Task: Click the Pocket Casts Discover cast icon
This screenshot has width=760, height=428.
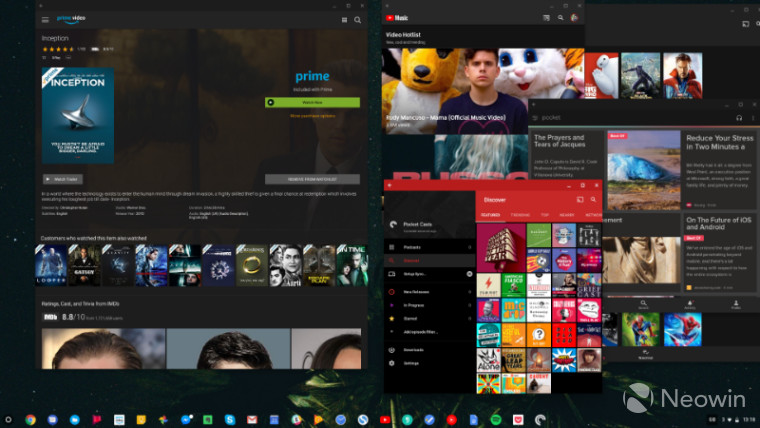Action: tap(580, 200)
